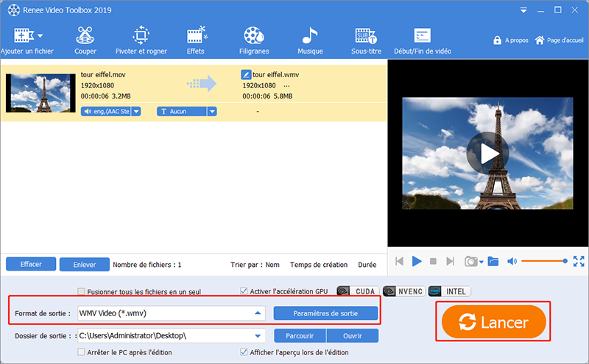
Task: Expand the Dossier de sortie dropdown
Action: point(258,336)
